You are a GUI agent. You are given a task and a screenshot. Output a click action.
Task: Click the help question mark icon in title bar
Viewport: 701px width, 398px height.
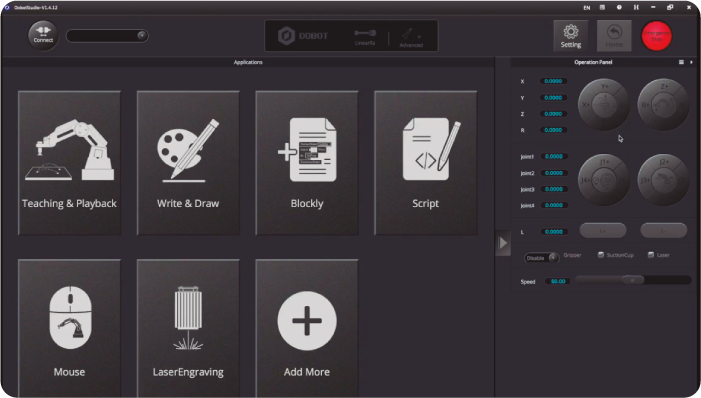(x=619, y=8)
